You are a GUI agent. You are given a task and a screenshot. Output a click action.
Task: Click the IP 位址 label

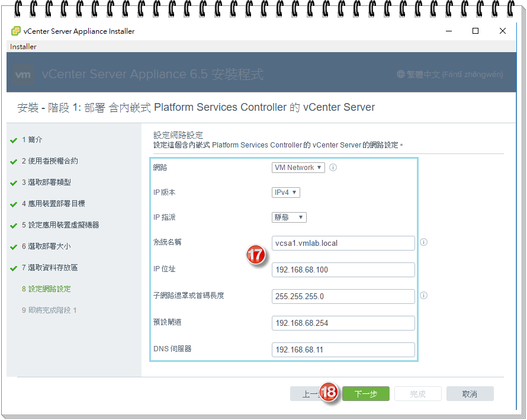click(x=165, y=269)
